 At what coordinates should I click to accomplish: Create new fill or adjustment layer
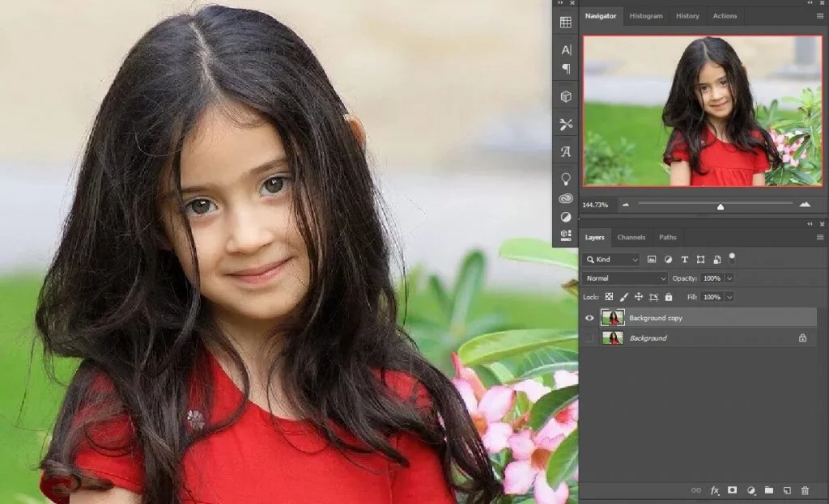[750, 491]
